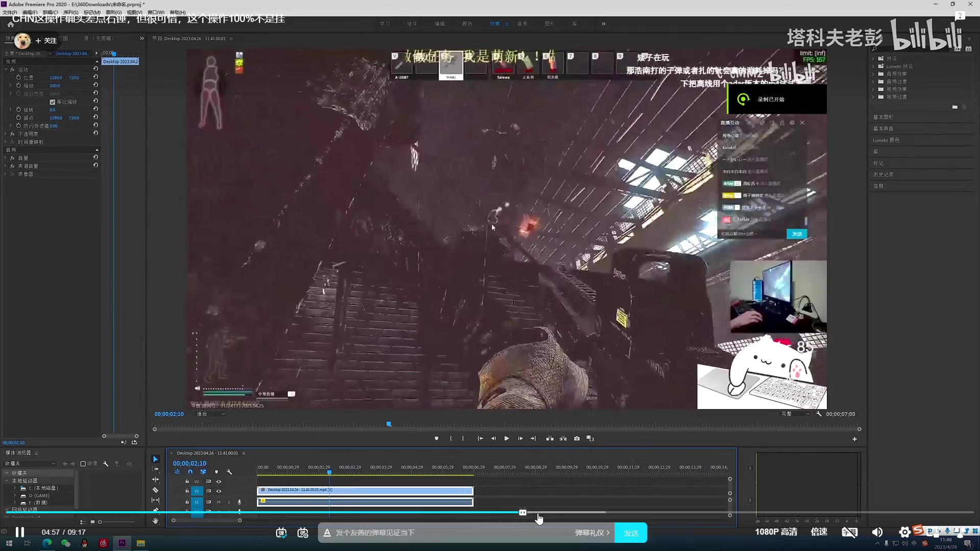Open timeline display settings wrench
980x551 pixels.
point(230,472)
